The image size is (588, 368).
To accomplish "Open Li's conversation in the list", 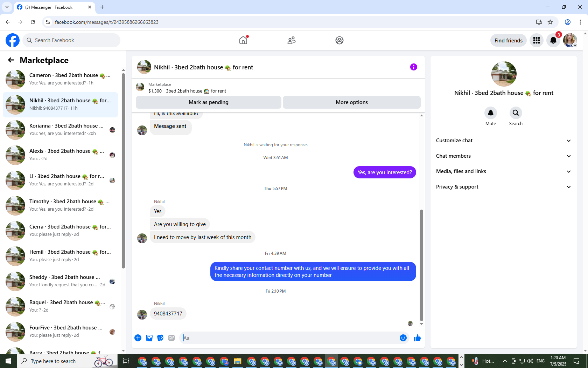I will point(60,180).
